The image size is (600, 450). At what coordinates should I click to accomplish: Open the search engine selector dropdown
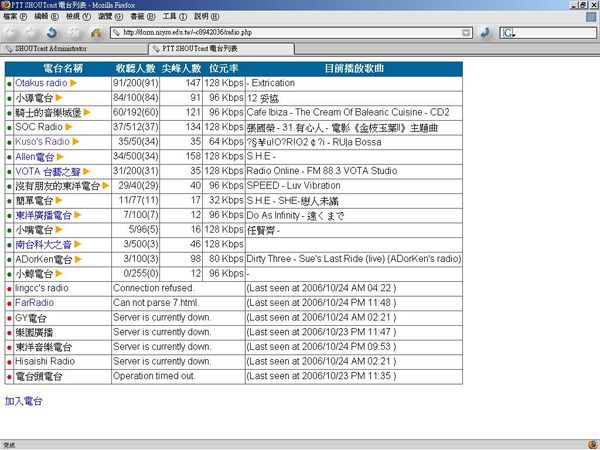coord(508,33)
